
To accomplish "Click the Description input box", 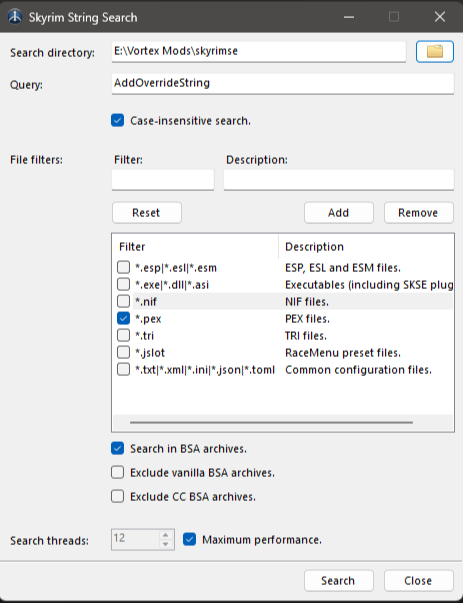I will click(339, 180).
